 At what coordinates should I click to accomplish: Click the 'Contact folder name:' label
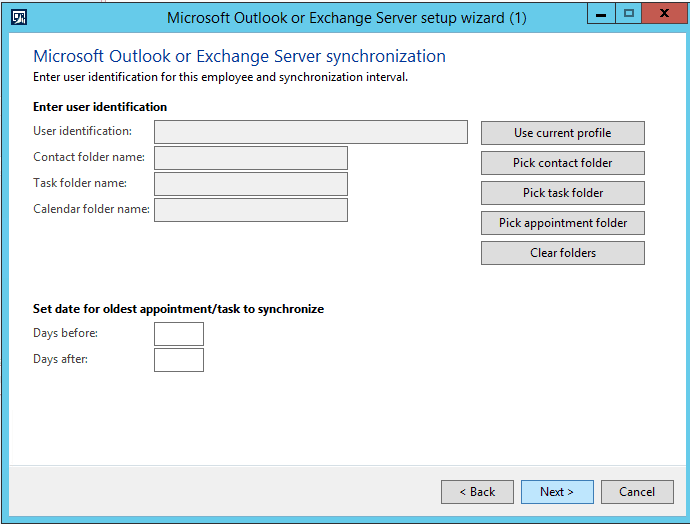click(x=89, y=157)
